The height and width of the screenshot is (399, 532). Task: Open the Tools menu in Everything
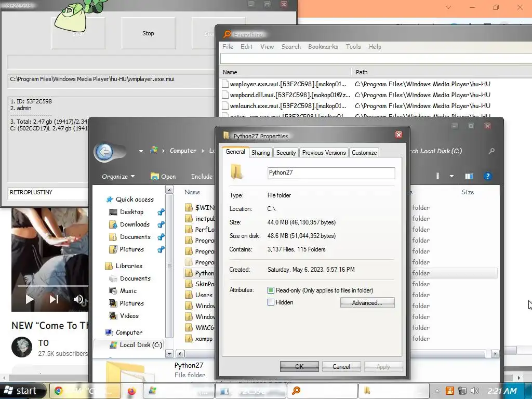pos(353,46)
